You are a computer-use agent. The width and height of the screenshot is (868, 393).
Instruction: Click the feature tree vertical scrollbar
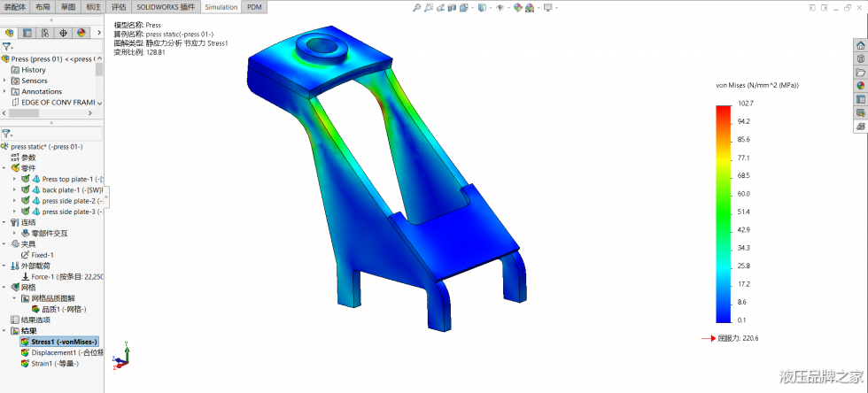tap(99, 69)
